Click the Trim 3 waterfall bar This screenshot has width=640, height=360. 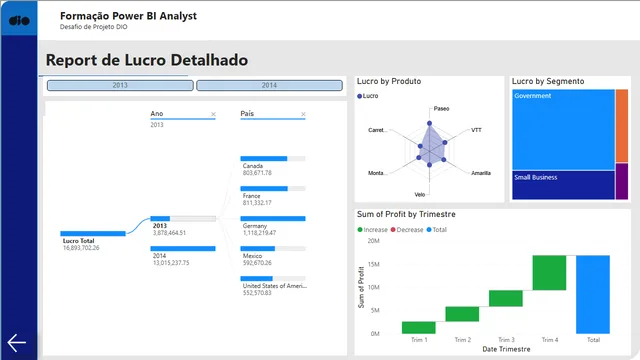tap(506, 298)
